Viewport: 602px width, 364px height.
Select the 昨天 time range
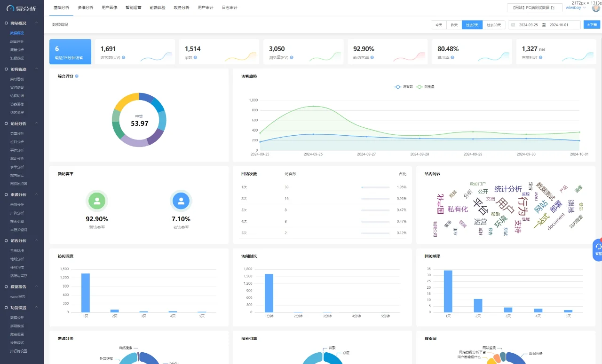(454, 25)
